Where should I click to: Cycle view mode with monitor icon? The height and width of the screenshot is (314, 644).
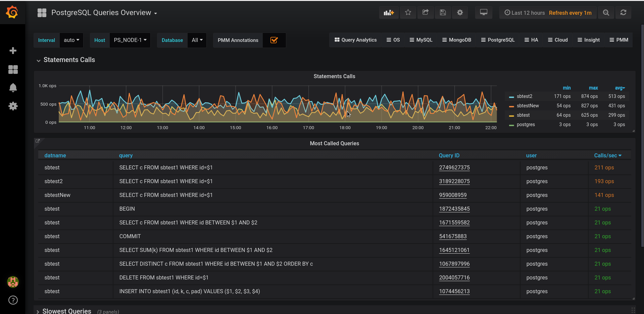click(x=483, y=12)
